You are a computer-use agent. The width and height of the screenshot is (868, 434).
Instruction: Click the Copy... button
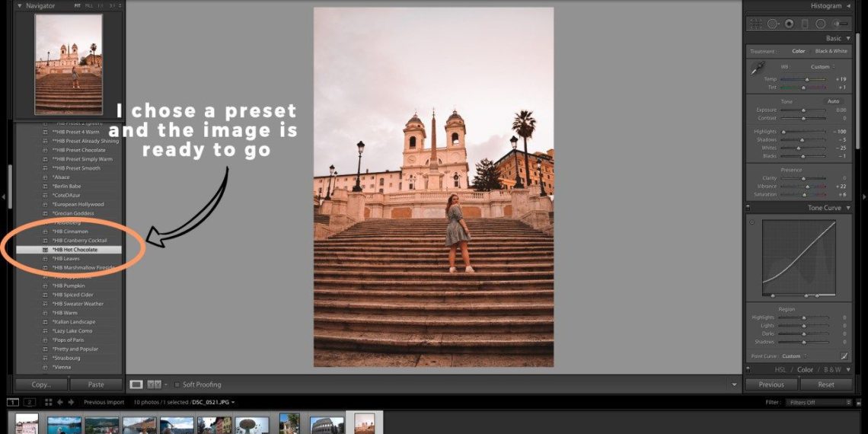pos(41,385)
